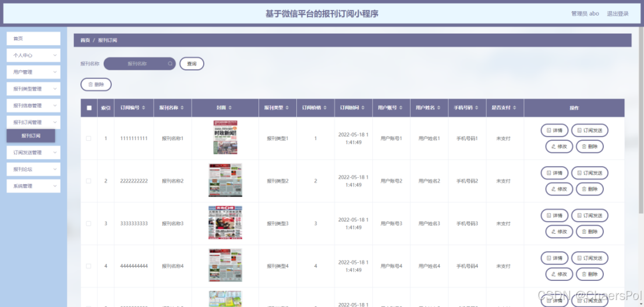Click the sort arrows on 封面 column
The width and height of the screenshot is (644, 307).
[x=230, y=108]
